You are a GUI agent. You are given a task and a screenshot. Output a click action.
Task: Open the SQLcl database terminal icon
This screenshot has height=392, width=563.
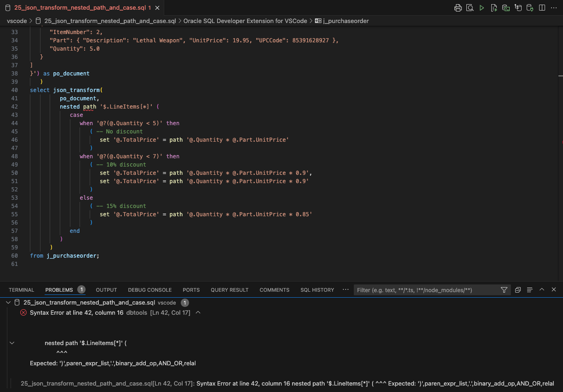point(506,8)
